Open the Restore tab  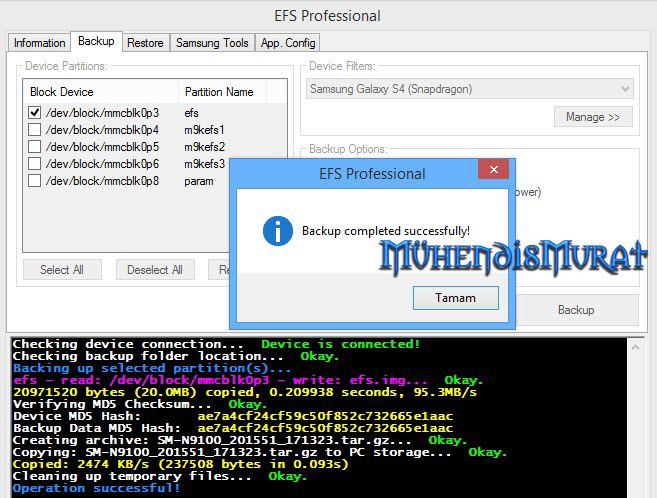point(145,43)
